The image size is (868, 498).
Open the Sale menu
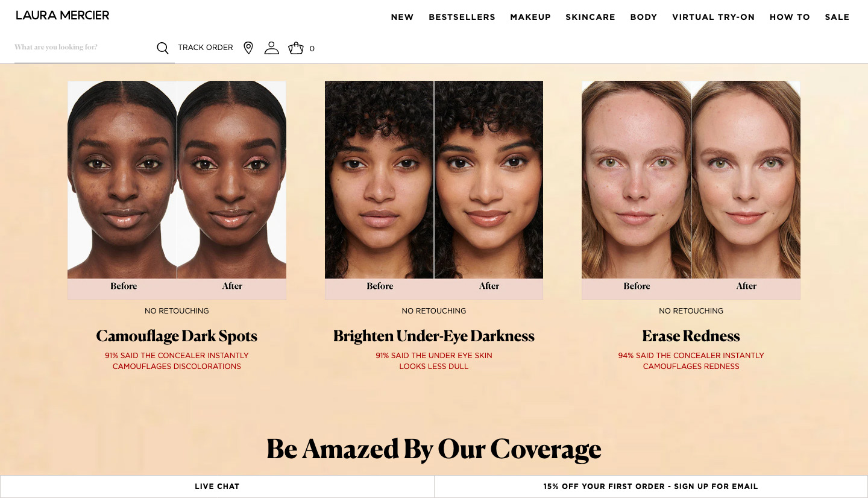pyautogui.click(x=837, y=17)
